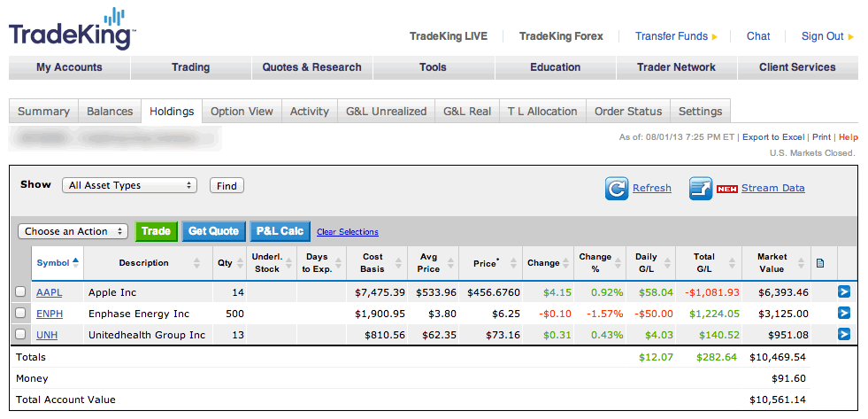Click sort arrows on Avg Price column
Viewport: 868px width, 419px height.
pos(450,263)
